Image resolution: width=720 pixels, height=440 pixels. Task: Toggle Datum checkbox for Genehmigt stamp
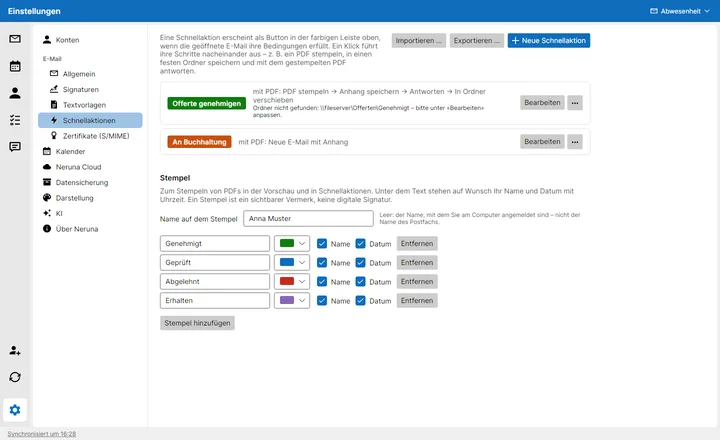pyautogui.click(x=360, y=243)
